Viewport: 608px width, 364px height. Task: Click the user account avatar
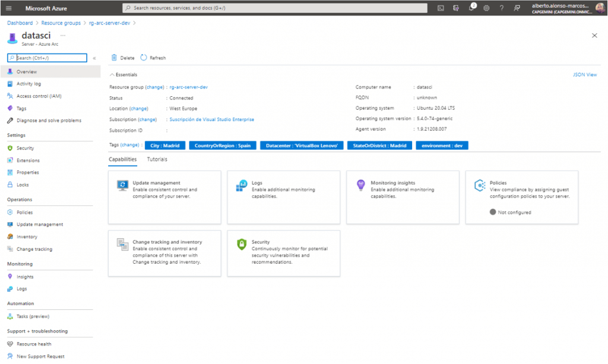tap(600, 8)
